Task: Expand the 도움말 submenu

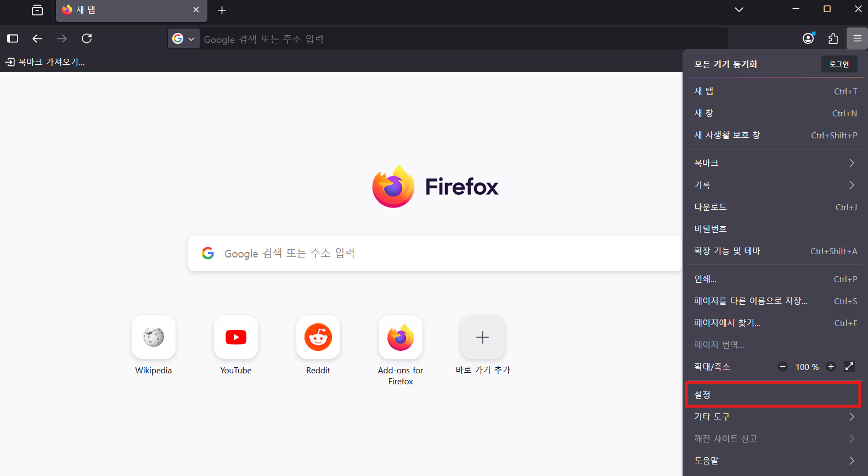Action: [775, 461]
